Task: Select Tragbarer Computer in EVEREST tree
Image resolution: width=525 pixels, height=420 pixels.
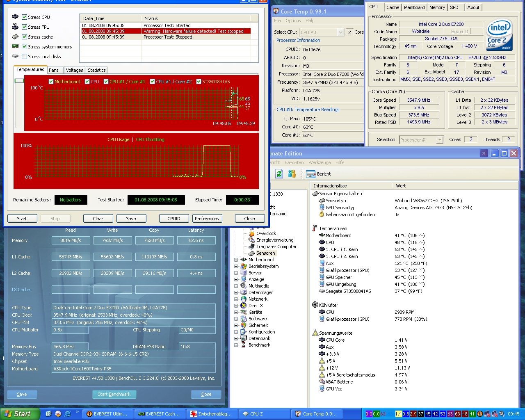Action: [x=276, y=247]
